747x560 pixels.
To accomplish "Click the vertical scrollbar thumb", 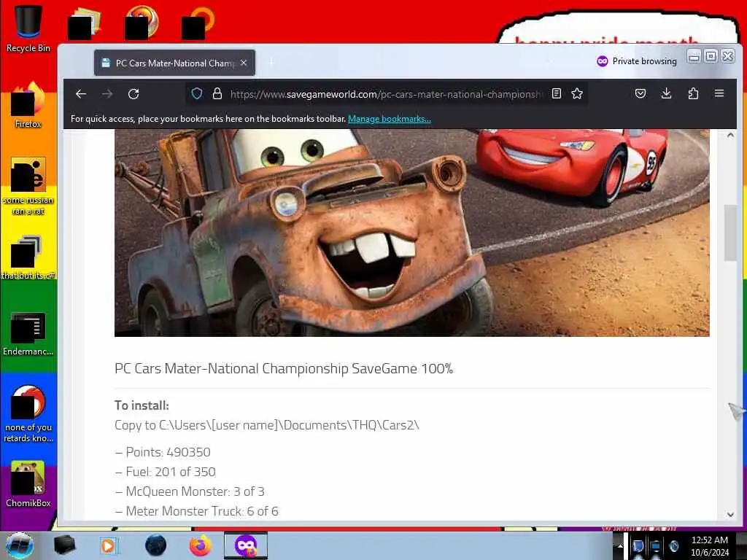I will 729,233.
